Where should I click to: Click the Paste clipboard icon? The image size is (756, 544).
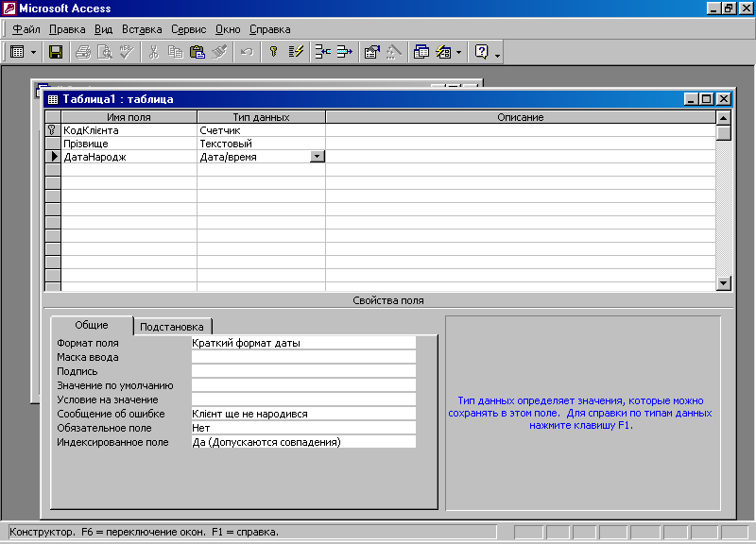[x=198, y=52]
